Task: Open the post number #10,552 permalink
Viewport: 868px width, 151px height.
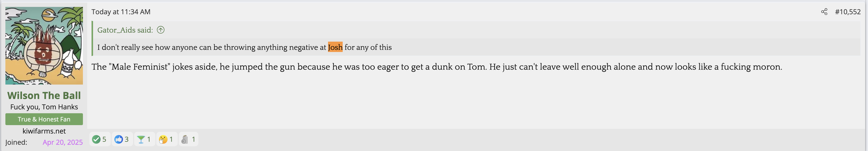Action: coord(848,12)
